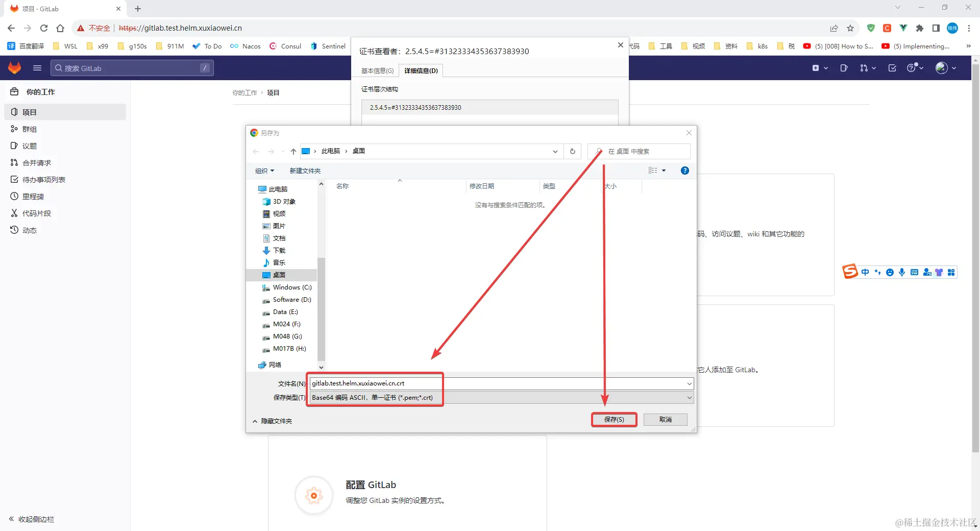Click the 搜索 GitLab search box
The image size is (980, 531).
click(132, 68)
